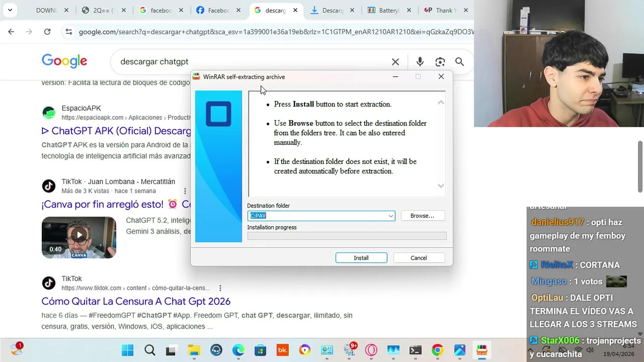This screenshot has height=362, width=644.
Task: Go back in Chrome
Action: click(11, 32)
